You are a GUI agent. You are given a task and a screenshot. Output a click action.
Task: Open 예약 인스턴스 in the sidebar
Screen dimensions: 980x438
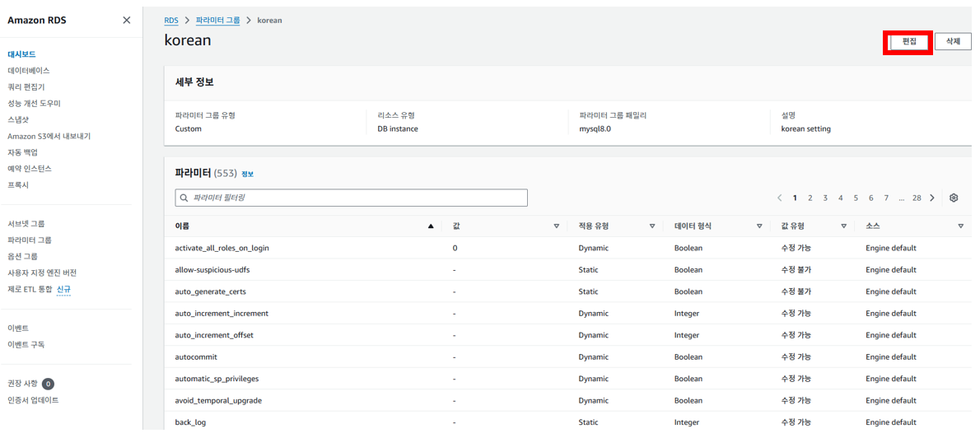[30, 169]
